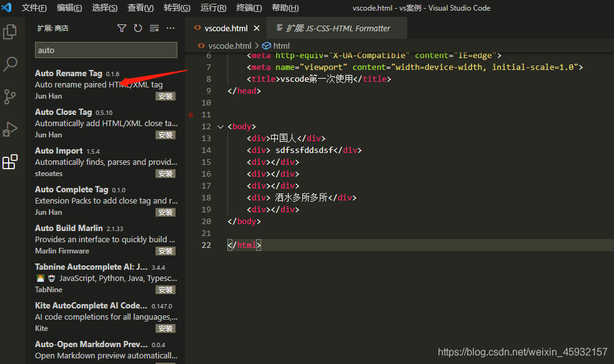
Task: Install the Tabnine Autocomplete AI extension
Action: coord(166,290)
